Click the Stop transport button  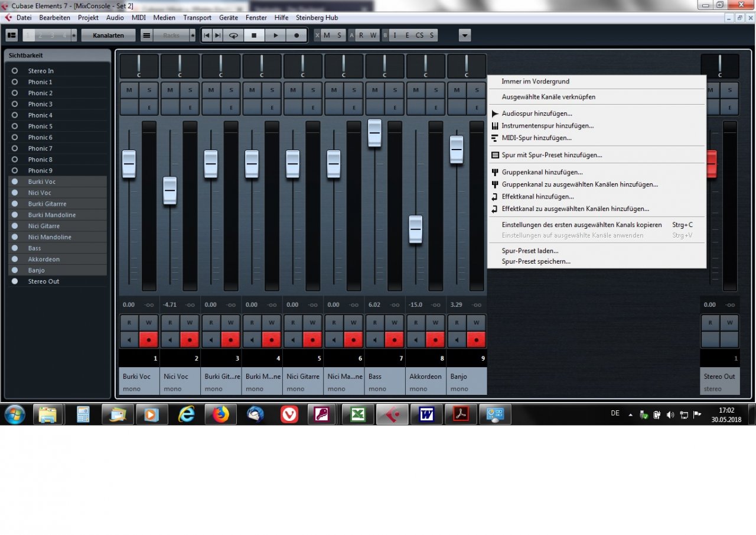coord(254,35)
